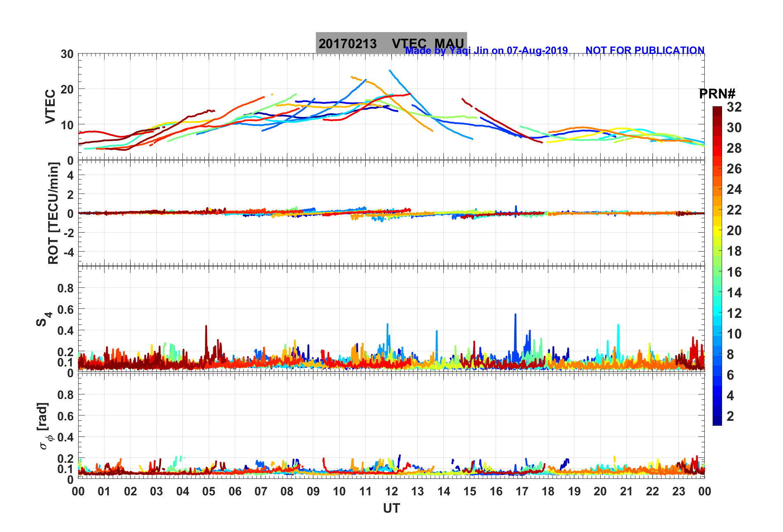783x532 pixels.
Task: Click the 'UT' x-axis label
Action: (x=391, y=509)
